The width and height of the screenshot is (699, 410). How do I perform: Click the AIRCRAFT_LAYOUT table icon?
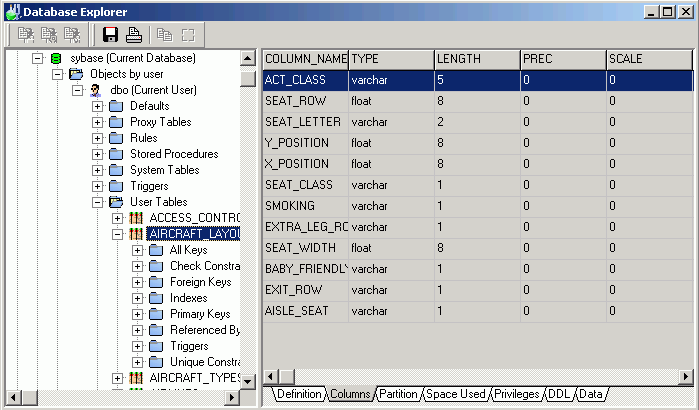(x=136, y=234)
